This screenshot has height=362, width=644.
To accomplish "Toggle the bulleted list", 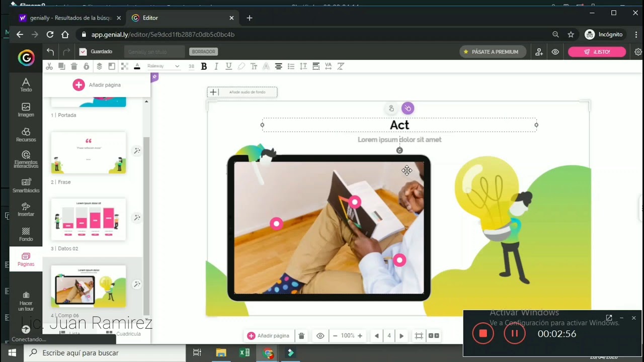I will (x=291, y=66).
